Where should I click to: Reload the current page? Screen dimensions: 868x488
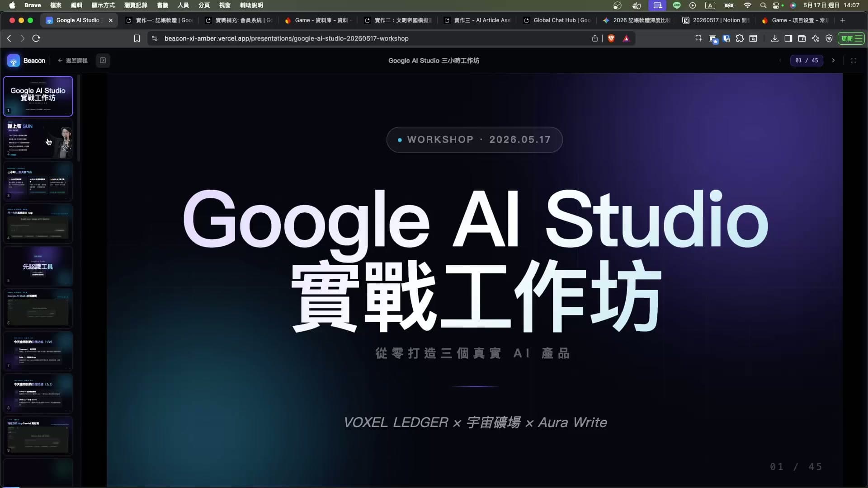36,38
